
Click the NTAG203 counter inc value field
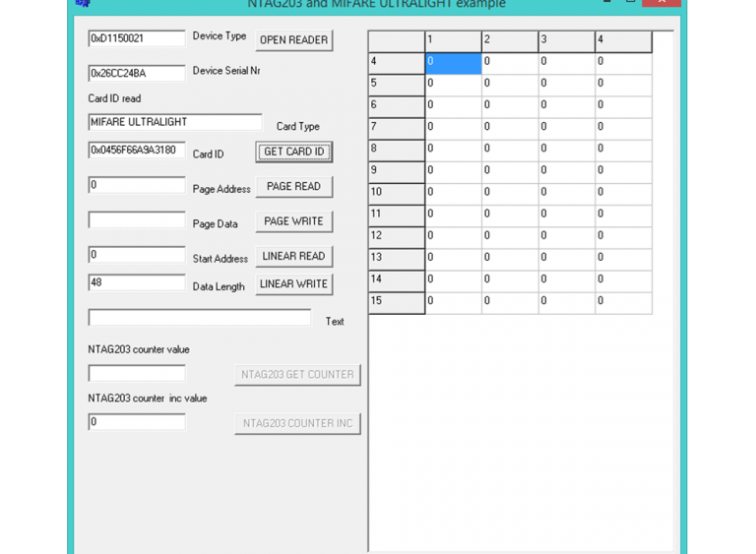137,422
